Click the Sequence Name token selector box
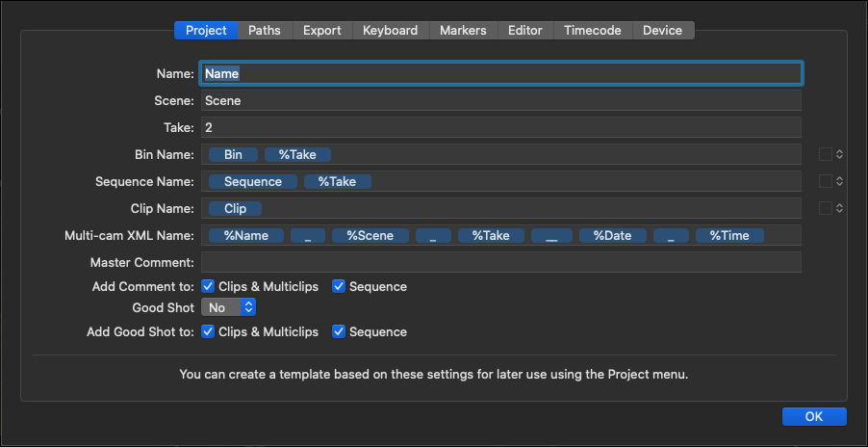 tap(826, 181)
